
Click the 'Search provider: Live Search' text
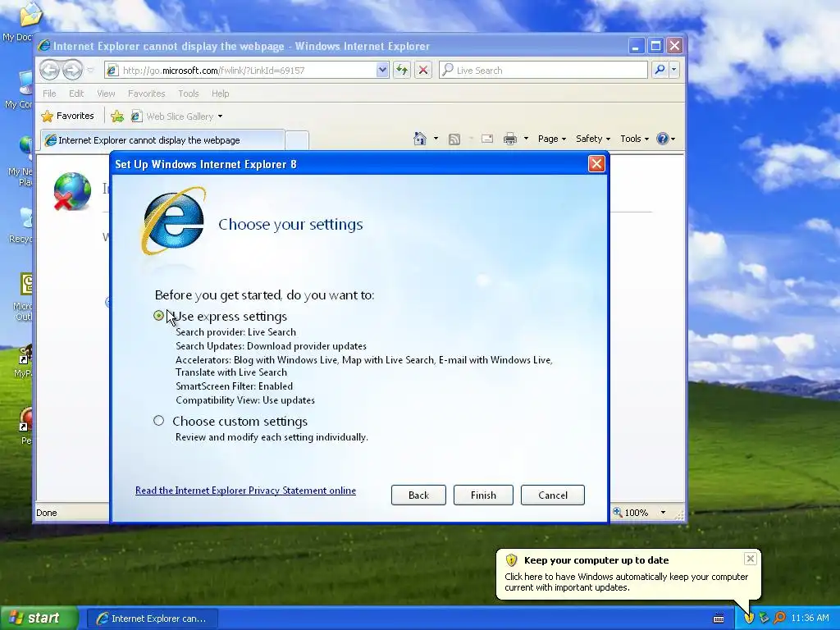pos(235,332)
